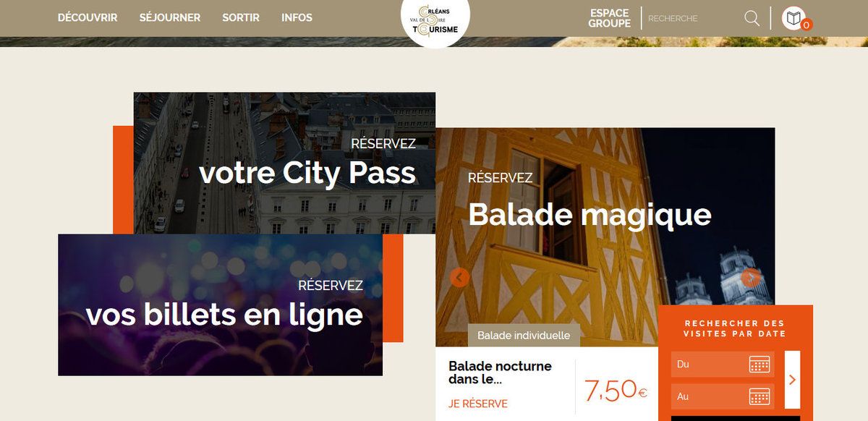Screen dimensions: 868x421
Task: Click the Je réserve link
Action: 478,404
